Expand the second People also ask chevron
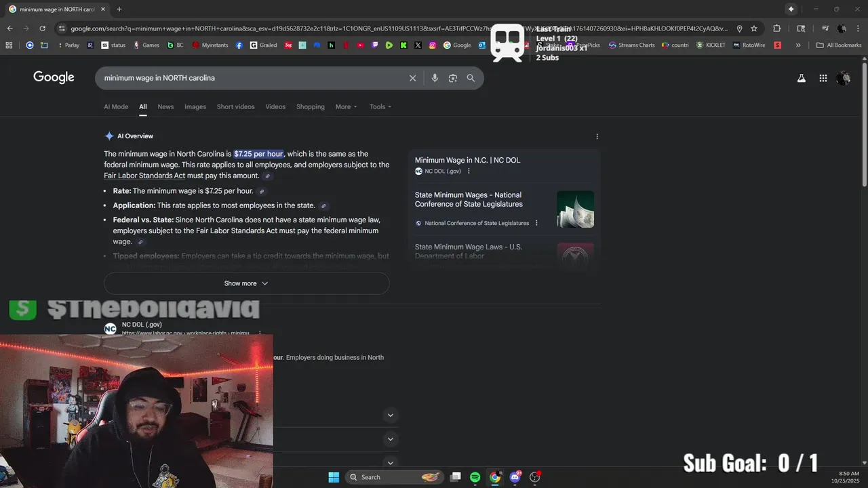The image size is (868, 488). coord(390,439)
